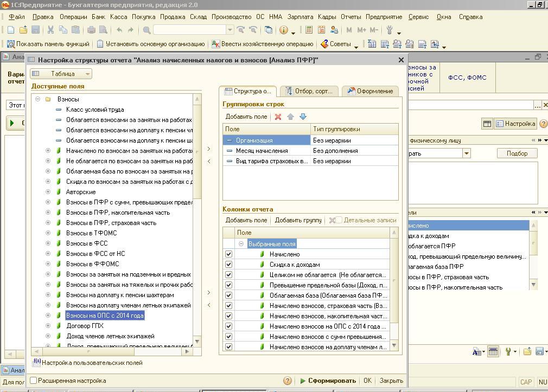Viewport: 548px width, 392px height.
Task: Click the new document icon in toolbar
Action: coord(11,30)
